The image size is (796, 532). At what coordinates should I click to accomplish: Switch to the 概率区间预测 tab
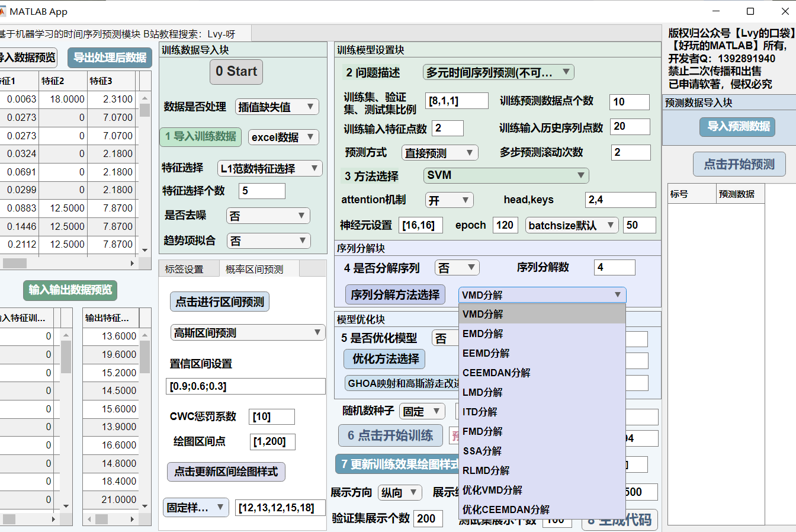255,269
